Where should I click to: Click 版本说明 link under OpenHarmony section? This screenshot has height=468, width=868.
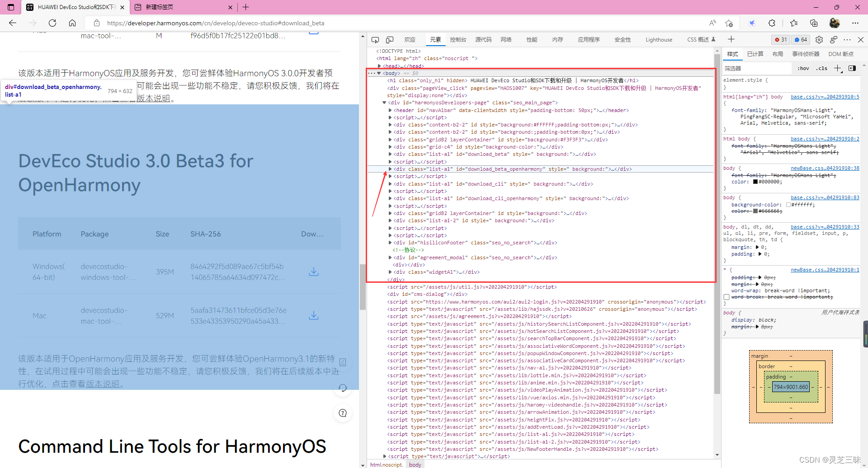103,384
